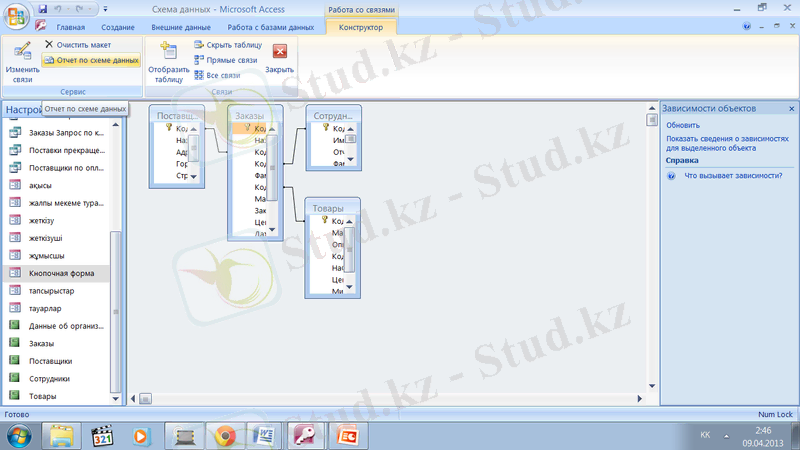The image size is (800, 450).
Task: Click Clear Layout (Очистить макет)
Action: tap(78, 45)
